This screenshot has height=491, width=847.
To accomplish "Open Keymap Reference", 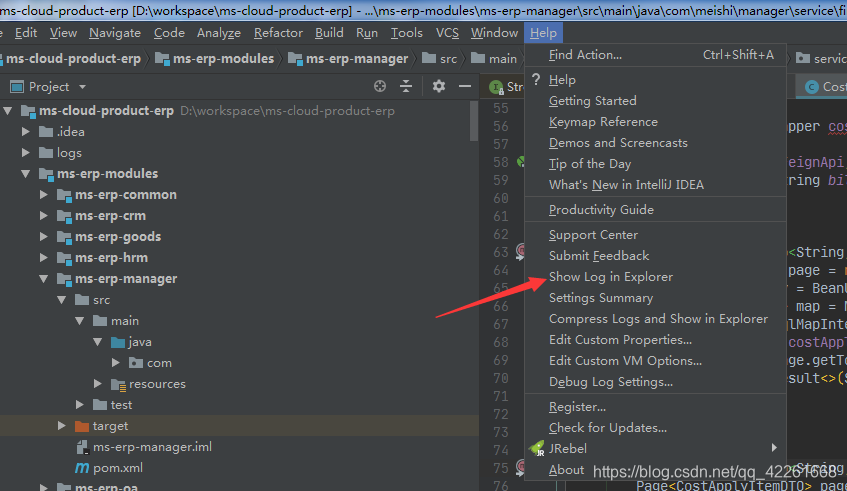I will pyautogui.click(x=655, y=122).
